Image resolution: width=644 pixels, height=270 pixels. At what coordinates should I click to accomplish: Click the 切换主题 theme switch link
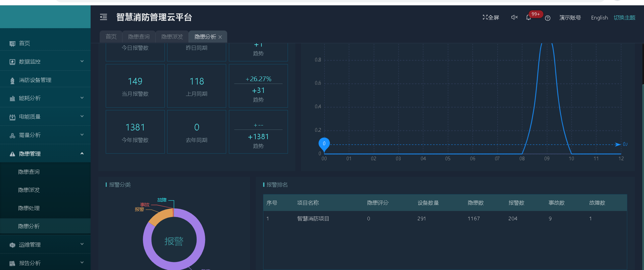pyautogui.click(x=624, y=18)
